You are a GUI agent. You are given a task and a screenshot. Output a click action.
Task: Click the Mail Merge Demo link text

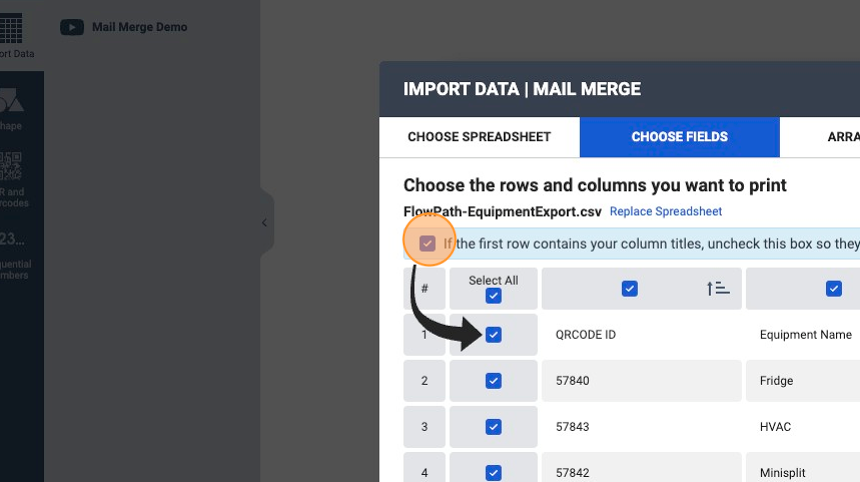[139, 27]
